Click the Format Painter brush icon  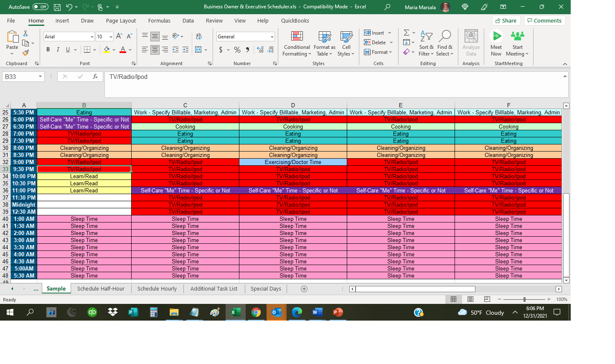25,53
